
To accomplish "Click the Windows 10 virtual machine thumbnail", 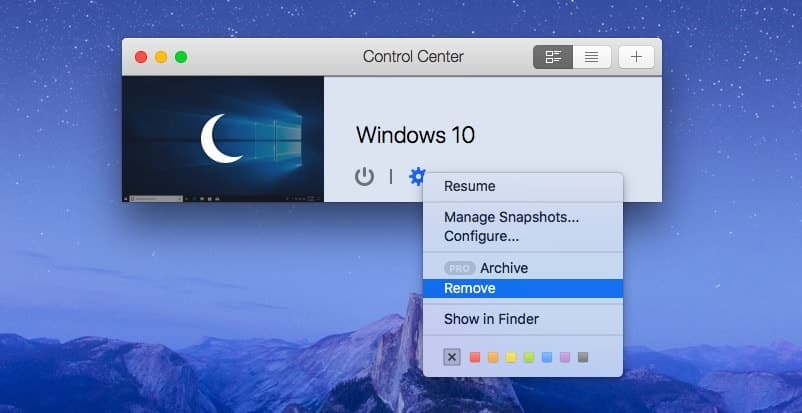I will pos(223,139).
